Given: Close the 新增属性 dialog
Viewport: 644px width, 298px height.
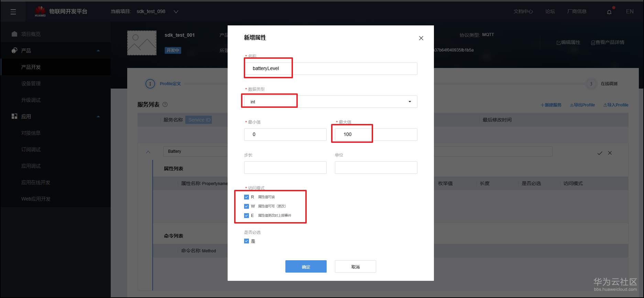Looking at the screenshot, I should click(x=421, y=38).
